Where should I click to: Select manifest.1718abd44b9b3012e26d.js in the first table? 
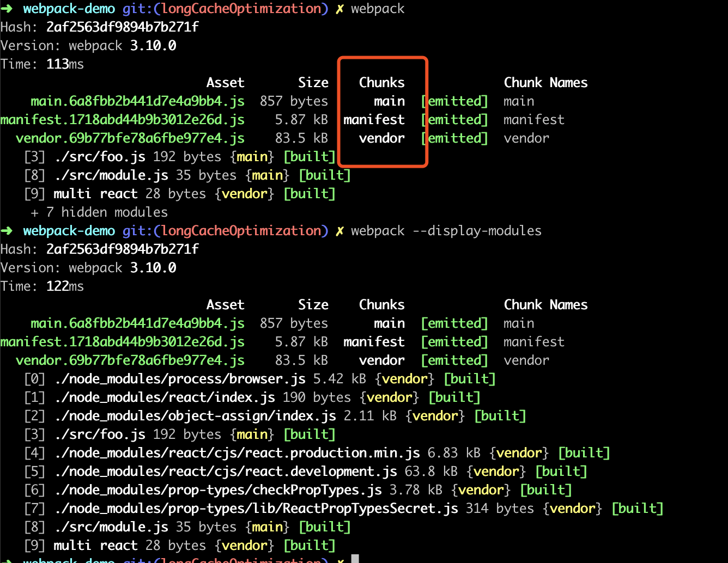[123, 120]
